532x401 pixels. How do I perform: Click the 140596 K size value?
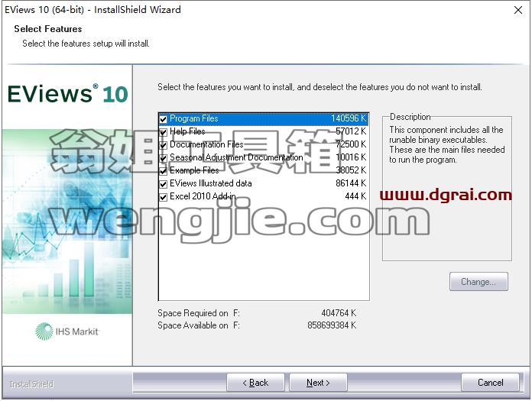coord(349,118)
